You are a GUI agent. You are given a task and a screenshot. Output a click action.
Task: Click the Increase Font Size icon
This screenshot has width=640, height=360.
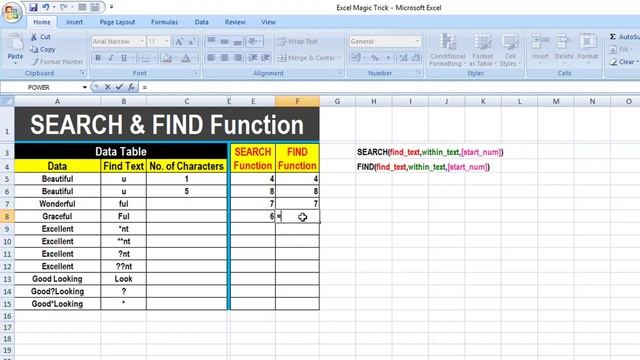coord(179,42)
